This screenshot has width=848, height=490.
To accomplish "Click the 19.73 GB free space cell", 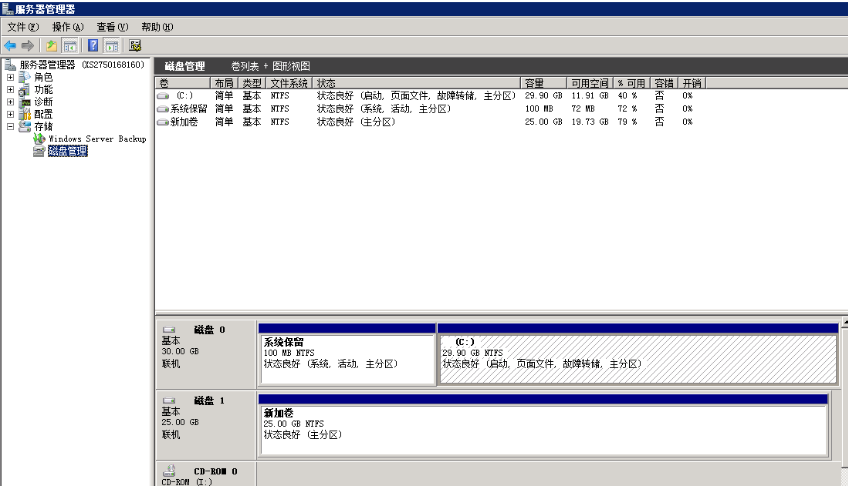I will 589,122.
